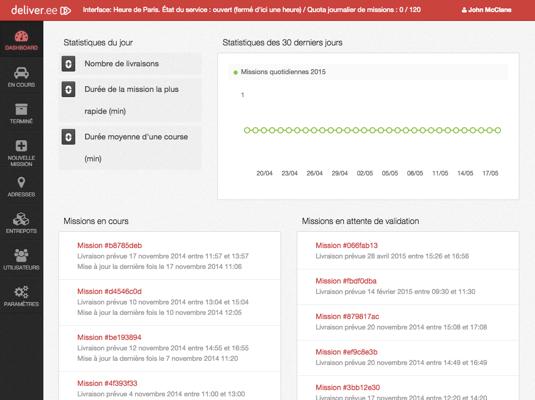Open En Cours car icon
This screenshot has height=400, width=535.
(x=21, y=73)
